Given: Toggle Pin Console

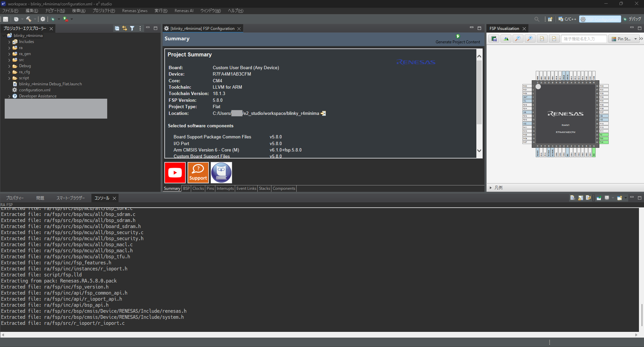Looking at the screenshot, I should tap(599, 198).
